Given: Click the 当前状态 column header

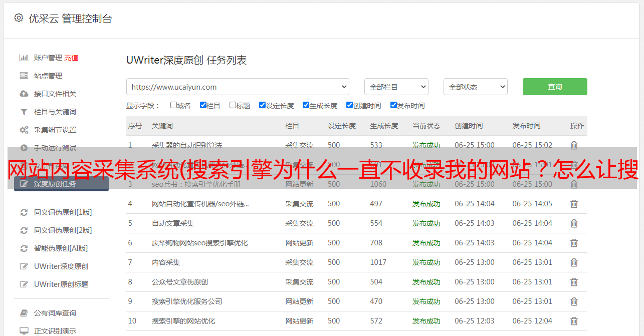Looking at the screenshot, I should tap(426, 126).
